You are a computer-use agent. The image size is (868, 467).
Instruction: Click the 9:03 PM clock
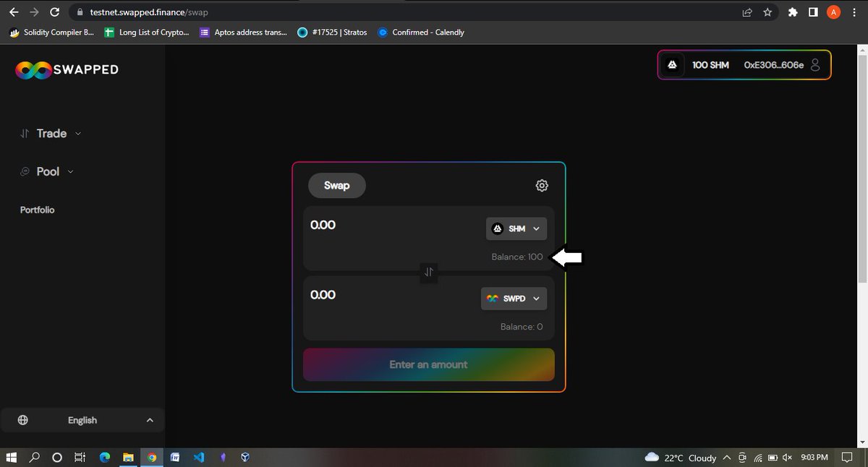coord(814,458)
